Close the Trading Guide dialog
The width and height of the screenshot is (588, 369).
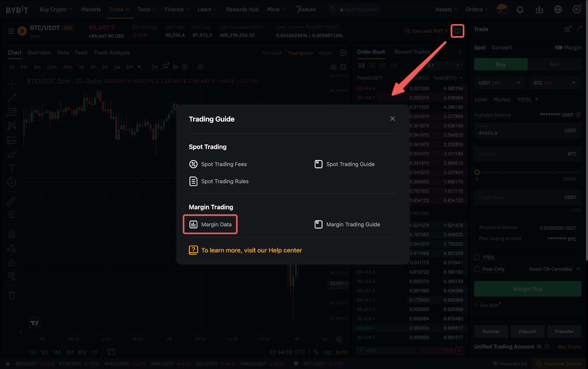coord(392,119)
